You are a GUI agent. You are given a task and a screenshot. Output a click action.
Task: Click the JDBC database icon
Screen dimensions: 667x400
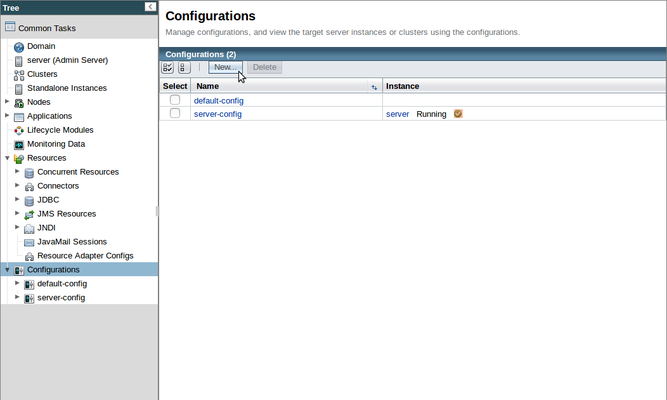pos(29,200)
